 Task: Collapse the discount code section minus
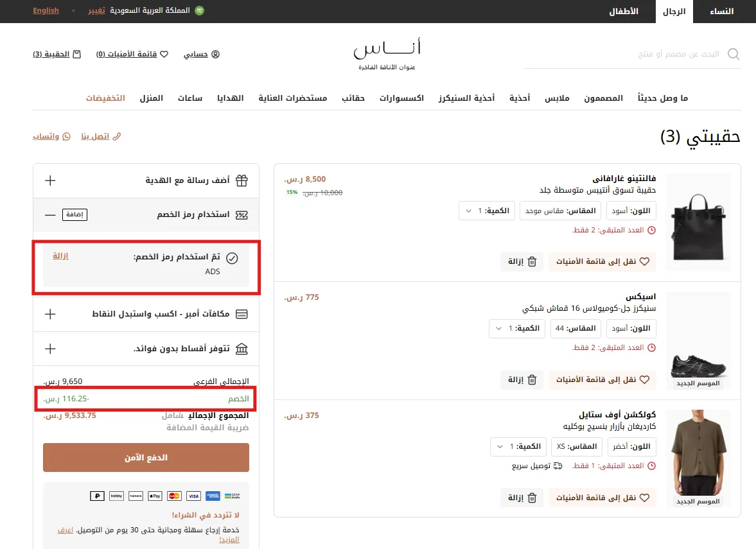coord(50,215)
